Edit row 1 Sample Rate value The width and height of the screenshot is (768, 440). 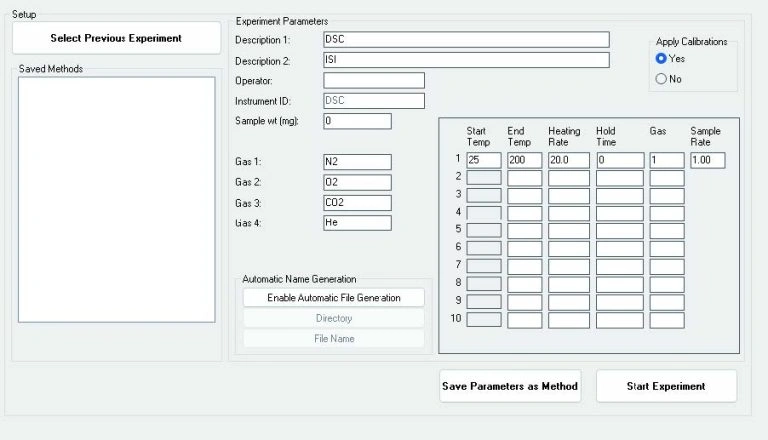pyautogui.click(x=707, y=160)
